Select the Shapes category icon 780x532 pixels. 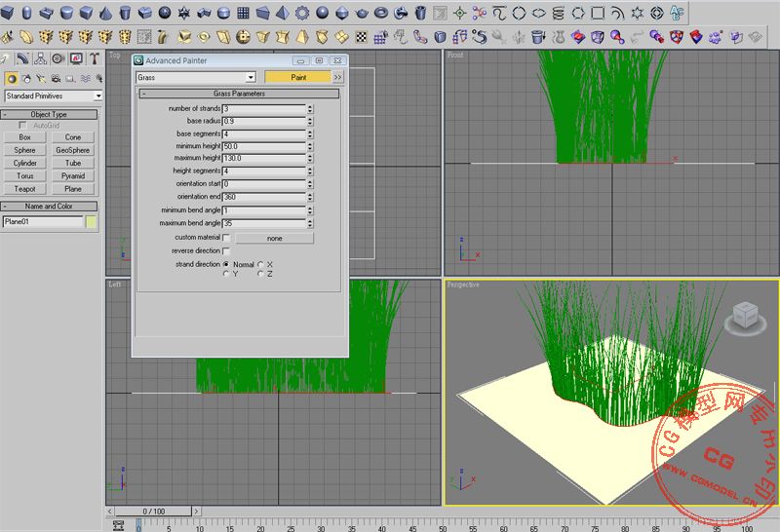pos(26,79)
